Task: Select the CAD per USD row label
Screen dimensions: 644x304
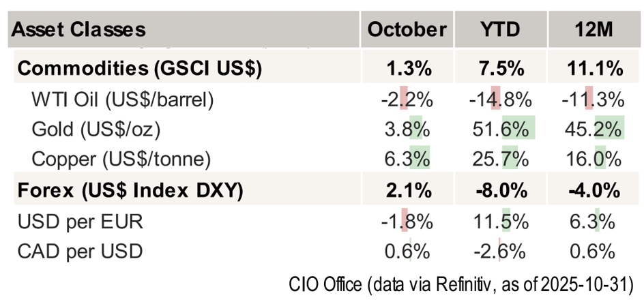Action: (80, 251)
